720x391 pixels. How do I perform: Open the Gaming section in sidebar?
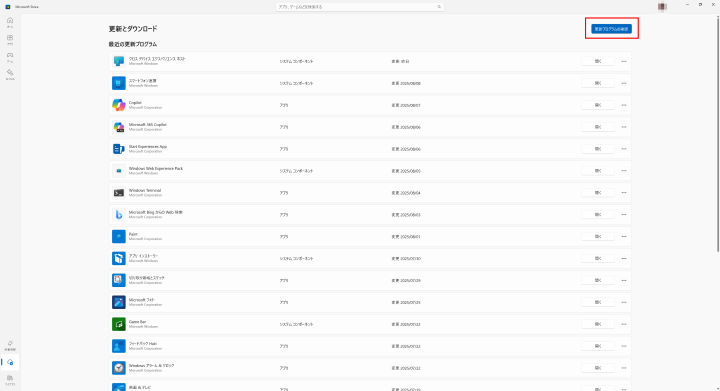[x=10, y=57]
